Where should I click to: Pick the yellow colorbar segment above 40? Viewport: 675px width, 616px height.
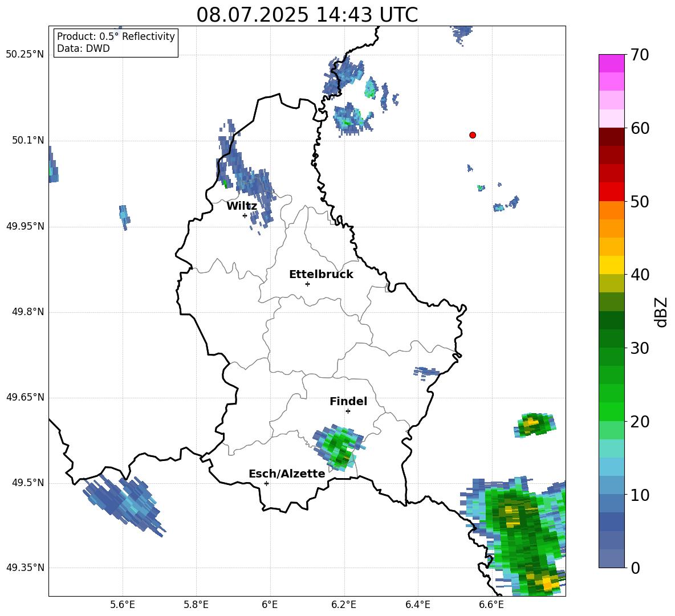tap(611, 265)
